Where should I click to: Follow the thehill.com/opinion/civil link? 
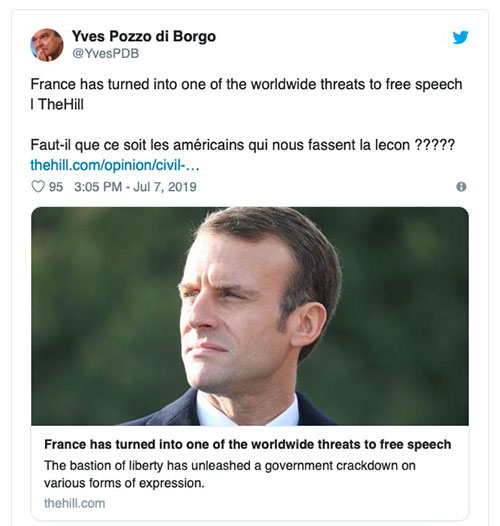(x=115, y=165)
